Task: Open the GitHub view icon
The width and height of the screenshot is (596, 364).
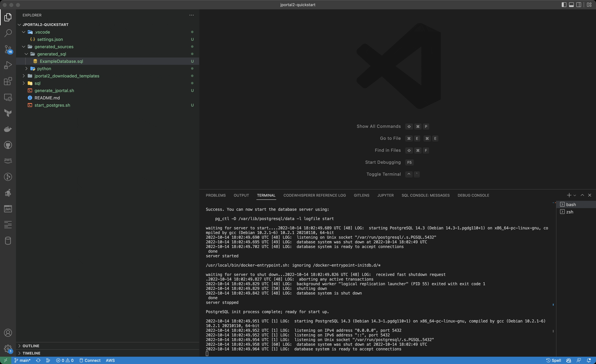Action: [8, 145]
